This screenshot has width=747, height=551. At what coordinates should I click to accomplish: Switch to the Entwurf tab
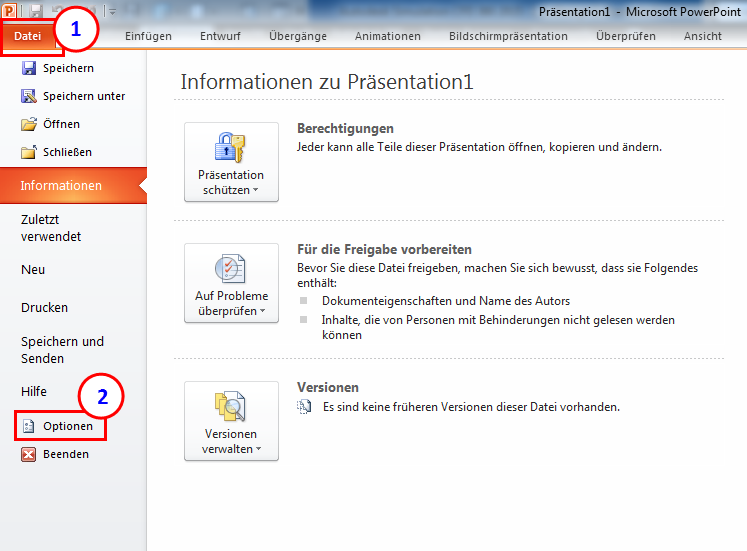coord(220,36)
